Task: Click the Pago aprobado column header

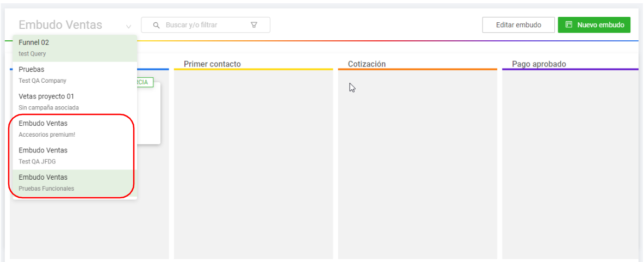Action: pos(539,64)
